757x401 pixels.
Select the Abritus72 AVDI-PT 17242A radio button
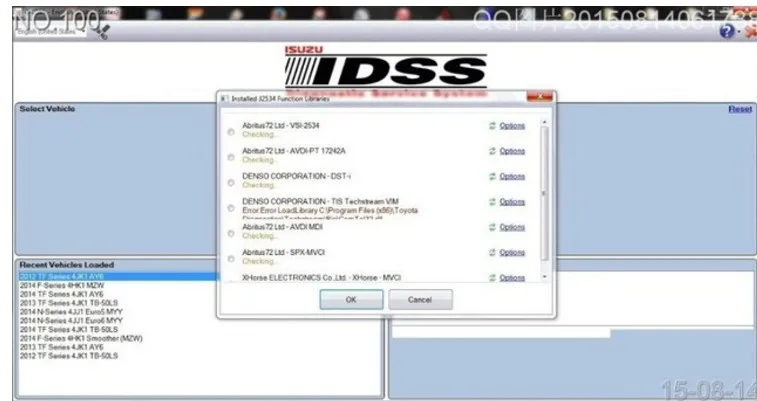pyautogui.click(x=231, y=157)
